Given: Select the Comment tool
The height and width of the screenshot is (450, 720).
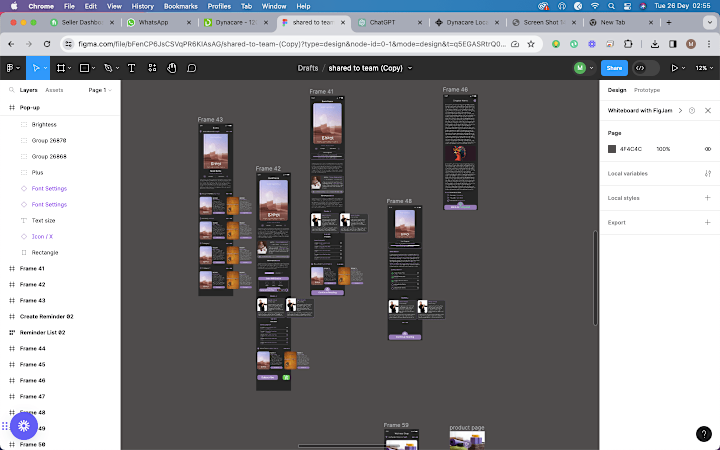Looking at the screenshot, I should pyautogui.click(x=191, y=68).
